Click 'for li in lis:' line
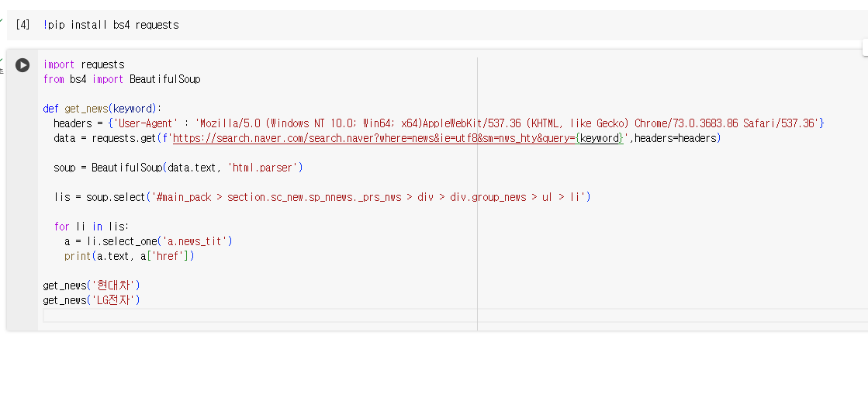The image size is (868, 405). pyautogui.click(x=92, y=226)
